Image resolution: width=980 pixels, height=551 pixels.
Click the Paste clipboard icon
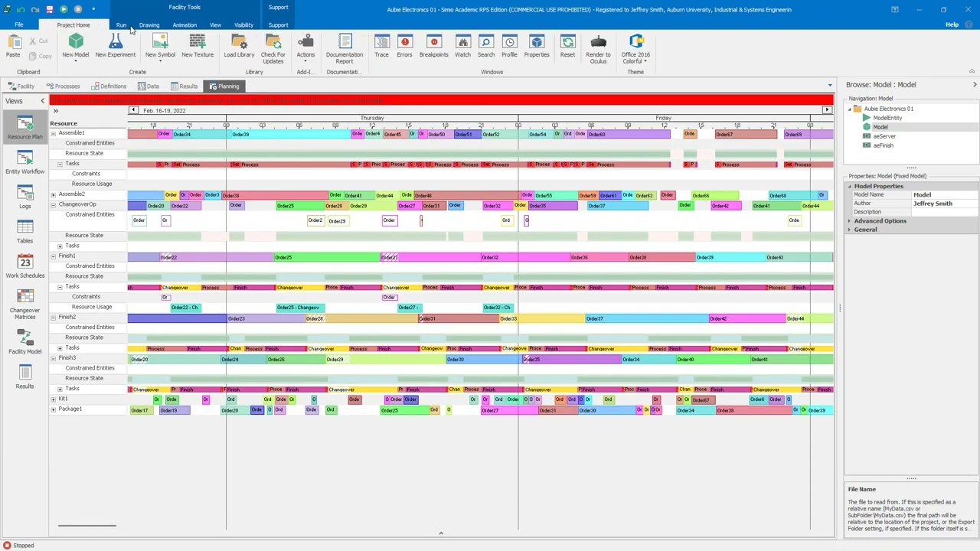12,44
